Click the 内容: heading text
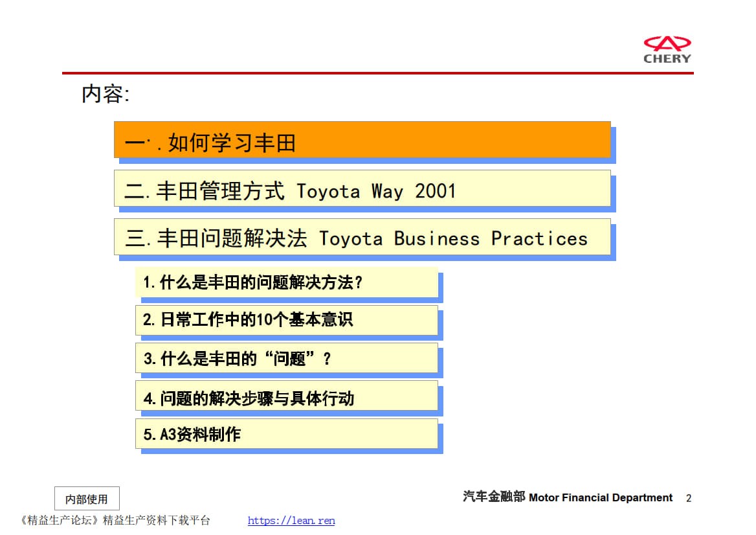Viewport: 756px width, 535px height. (x=106, y=93)
